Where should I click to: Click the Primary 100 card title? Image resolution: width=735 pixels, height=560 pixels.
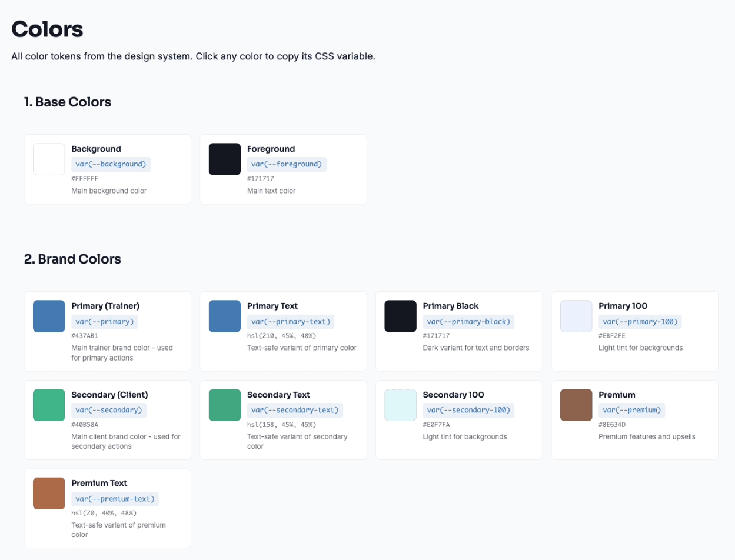623,306
